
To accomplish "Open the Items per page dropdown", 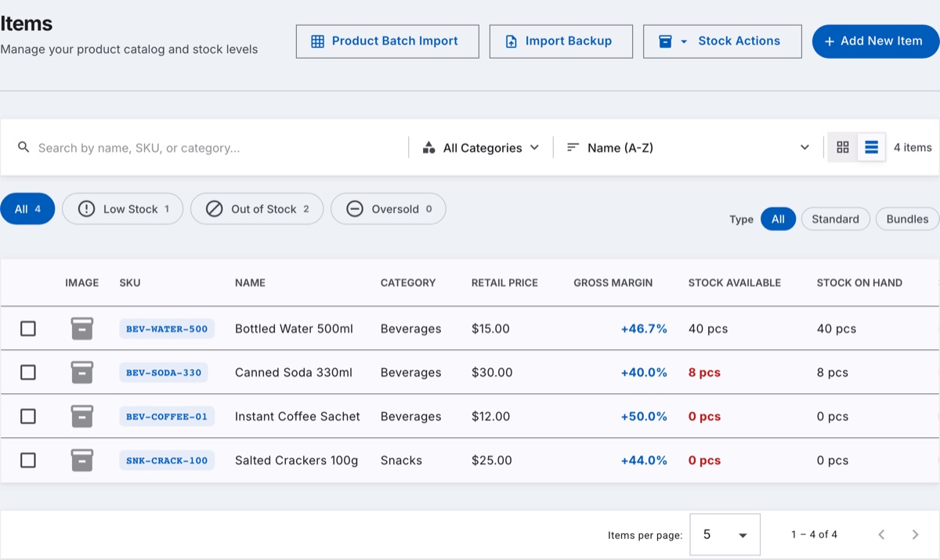I will [725, 535].
